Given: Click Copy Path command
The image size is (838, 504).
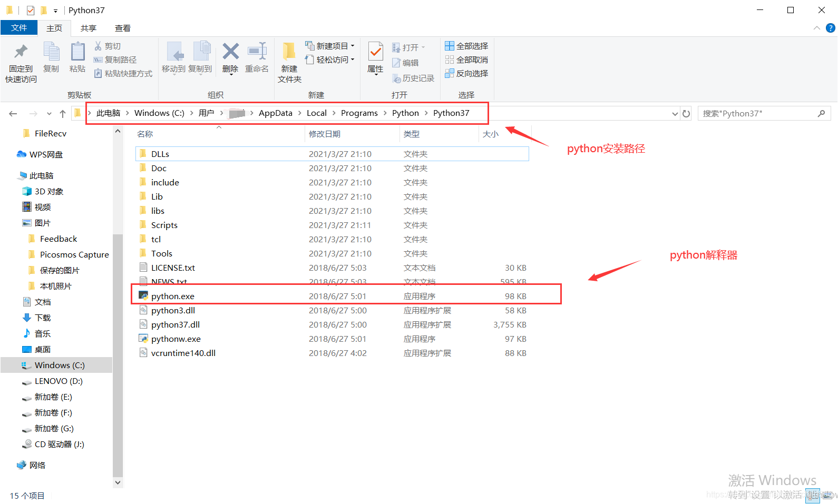Looking at the screenshot, I should pyautogui.click(x=115, y=60).
